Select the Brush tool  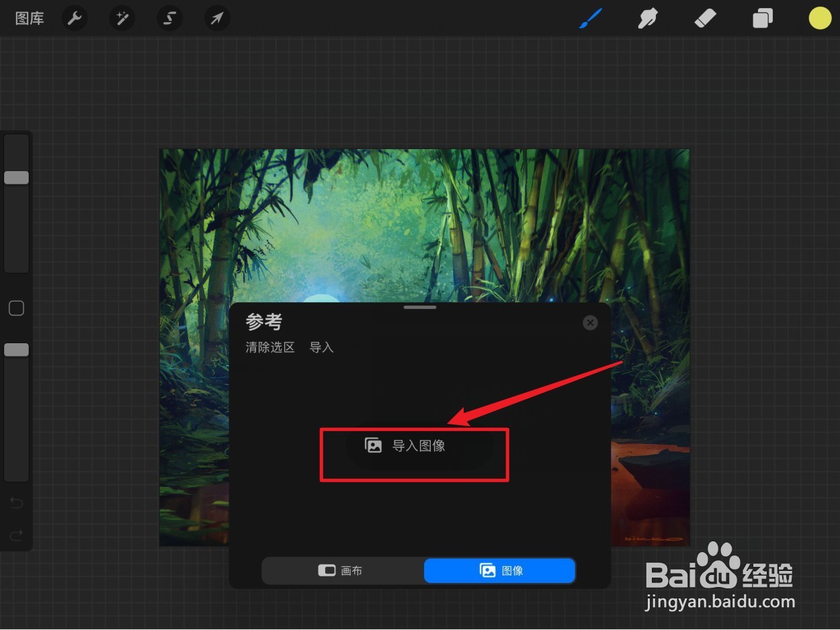[591, 18]
